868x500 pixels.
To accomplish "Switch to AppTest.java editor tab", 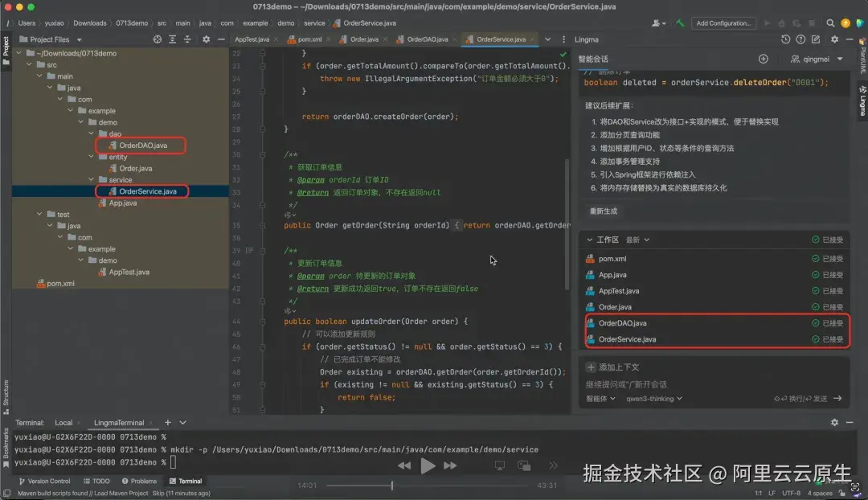I will point(252,39).
